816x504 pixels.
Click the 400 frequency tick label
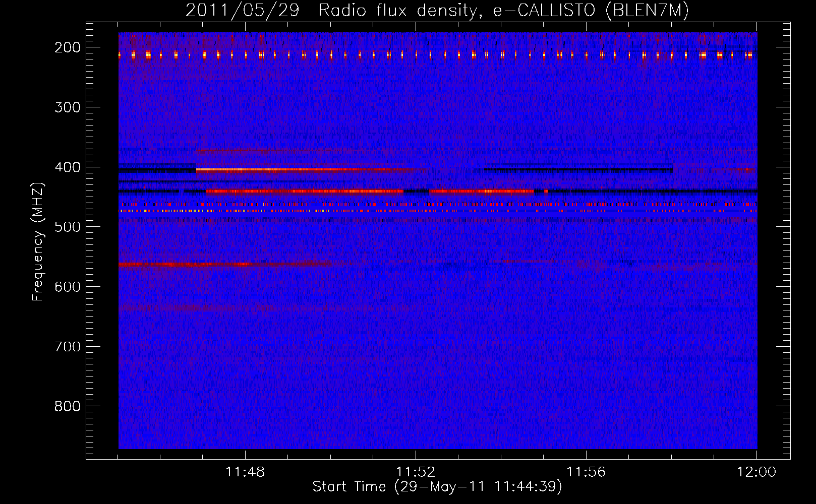(x=68, y=167)
